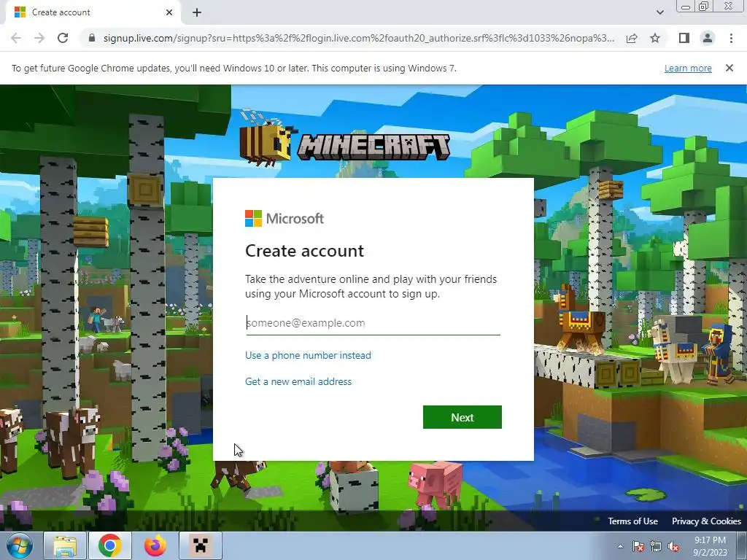747x560 pixels.
Task: Click the Create account heading text
Action: 304,251
